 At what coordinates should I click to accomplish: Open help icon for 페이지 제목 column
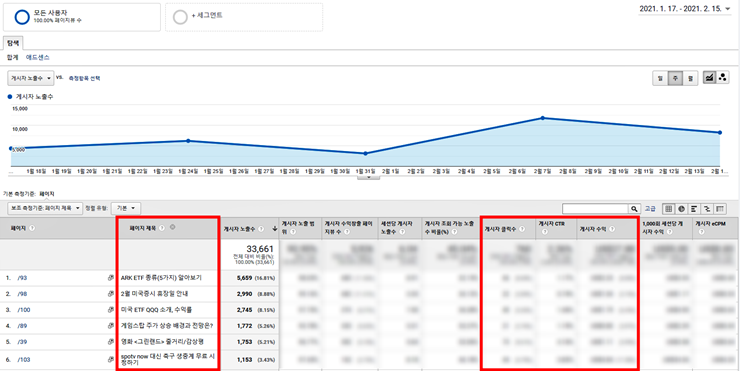162,228
